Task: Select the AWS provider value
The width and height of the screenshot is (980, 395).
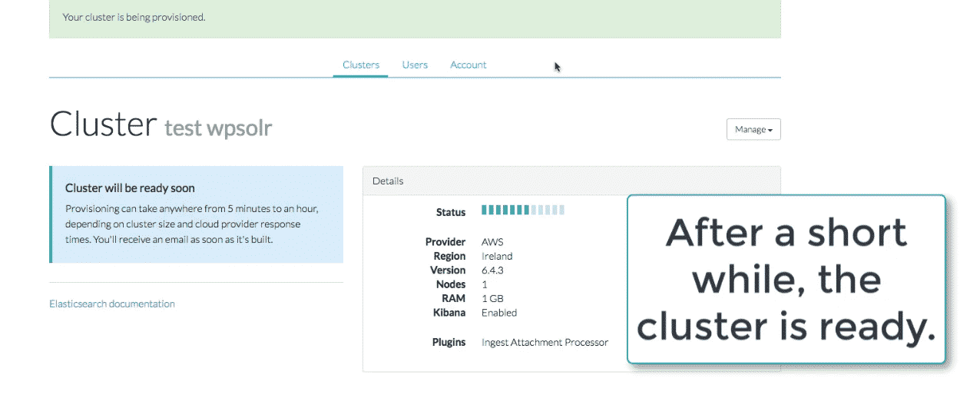Action: click(x=492, y=242)
